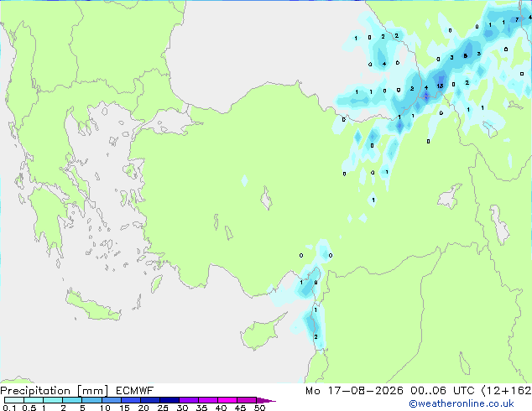This screenshot has width=532, height=411.
Task: Click the legend label '30'
Action: 183,408
